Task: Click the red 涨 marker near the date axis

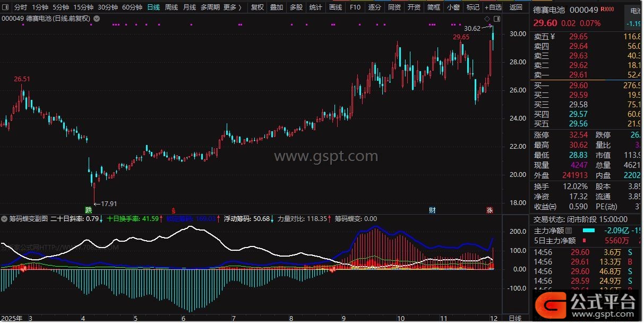Action: [490, 210]
